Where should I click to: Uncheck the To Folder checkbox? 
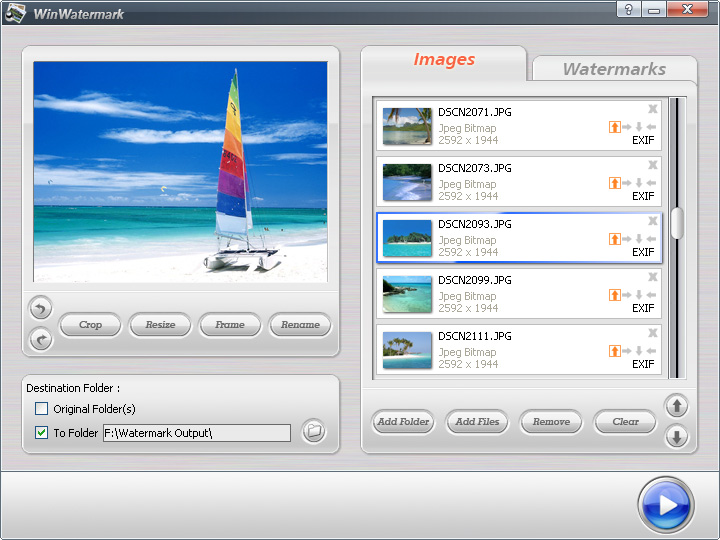pyautogui.click(x=42, y=433)
